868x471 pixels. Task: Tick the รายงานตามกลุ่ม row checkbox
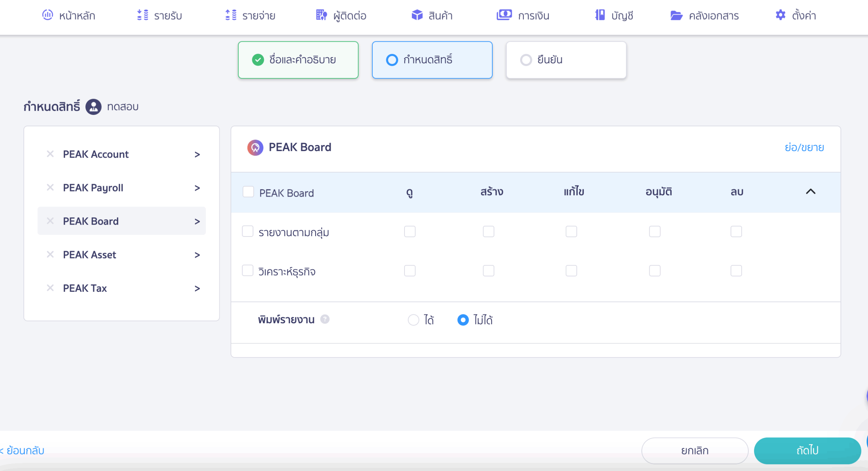[248, 231]
